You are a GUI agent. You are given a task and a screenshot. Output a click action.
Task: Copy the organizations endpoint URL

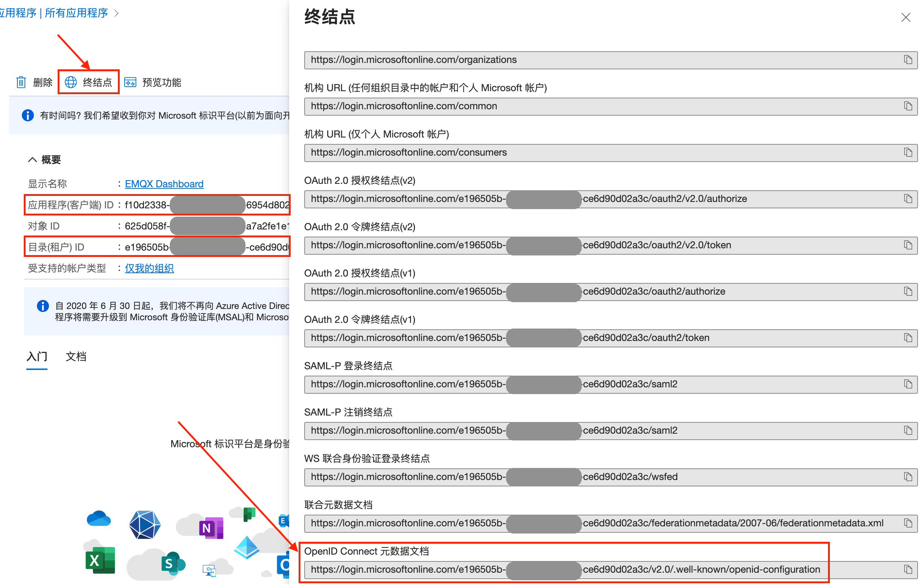[x=908, y=60]
